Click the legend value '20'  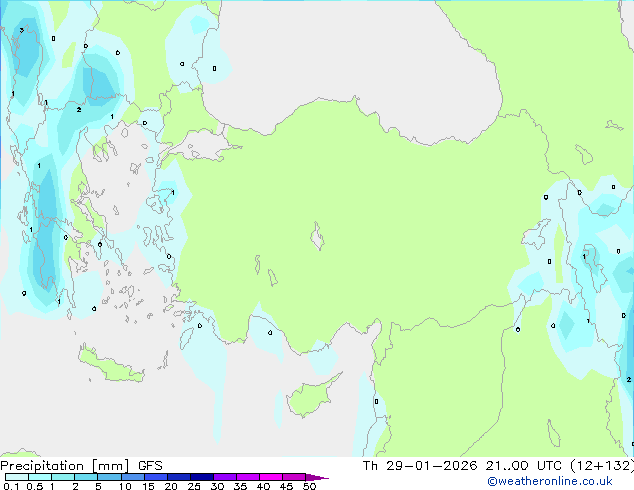[x=171, y=486]
